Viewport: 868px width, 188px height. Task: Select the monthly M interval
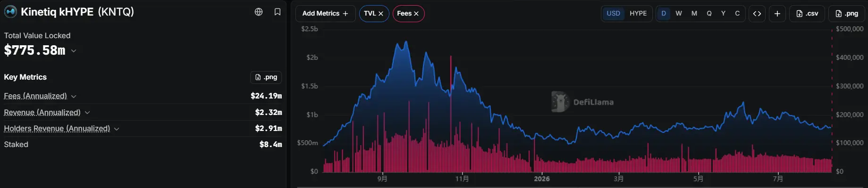pos(694,13)
